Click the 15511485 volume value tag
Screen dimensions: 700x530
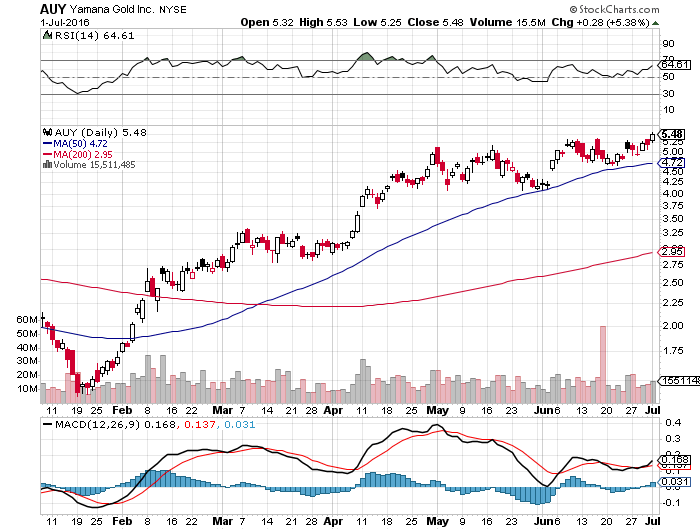[680, 380]
